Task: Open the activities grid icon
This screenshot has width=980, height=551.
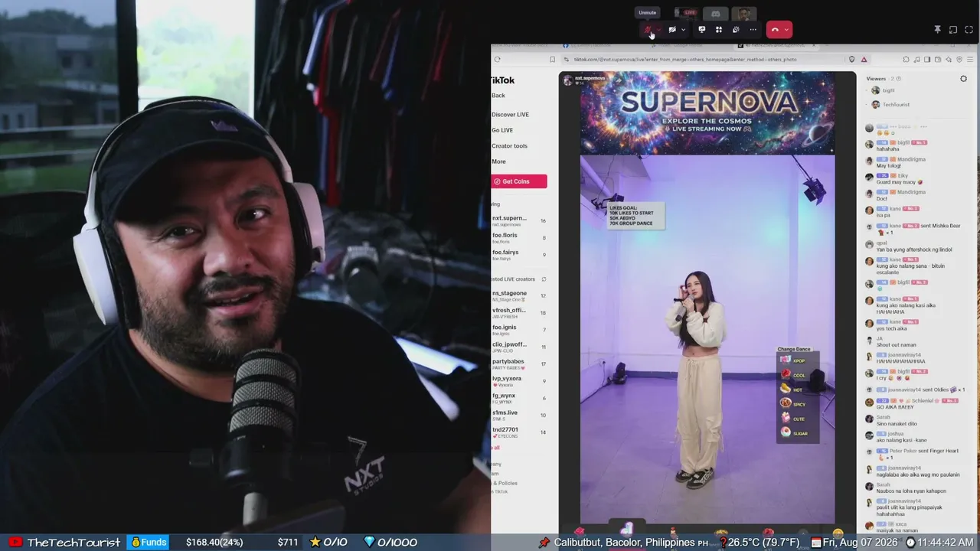Action: pos(718,30)
